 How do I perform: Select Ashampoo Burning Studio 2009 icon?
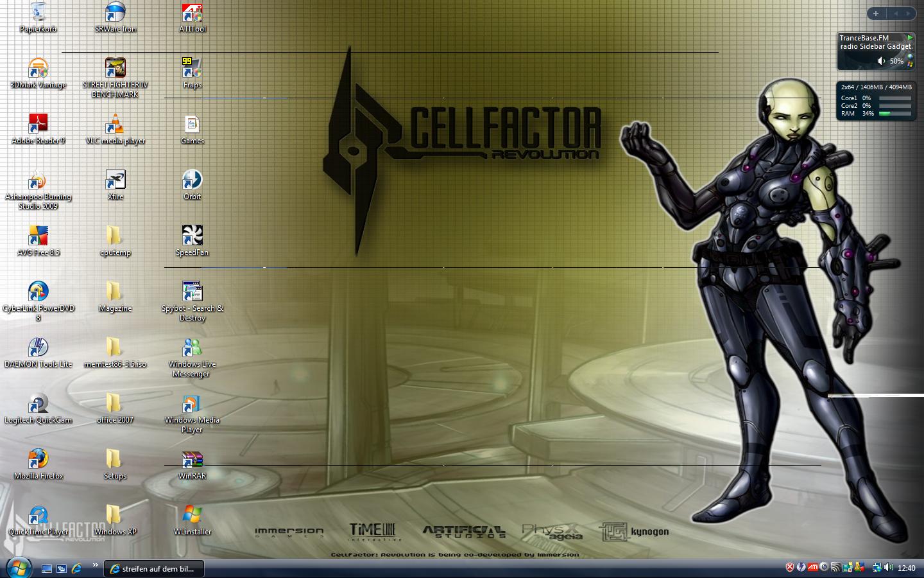[38, 189]
